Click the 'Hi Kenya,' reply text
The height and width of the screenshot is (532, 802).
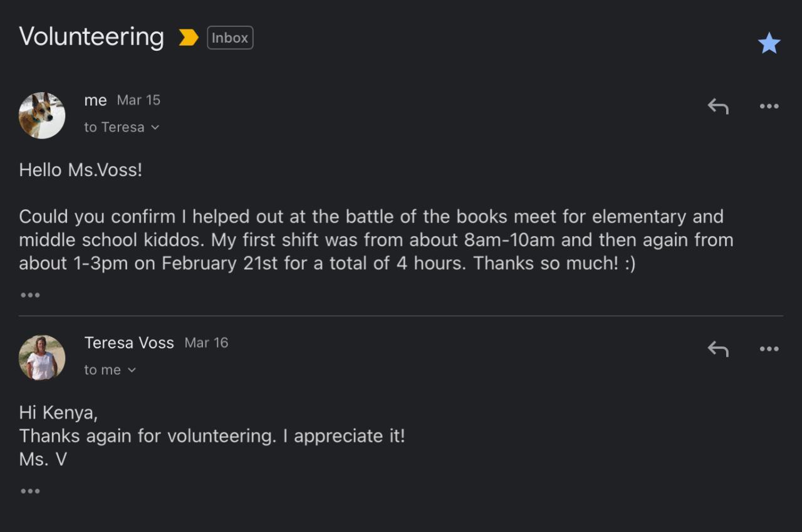tap(58, 412)
